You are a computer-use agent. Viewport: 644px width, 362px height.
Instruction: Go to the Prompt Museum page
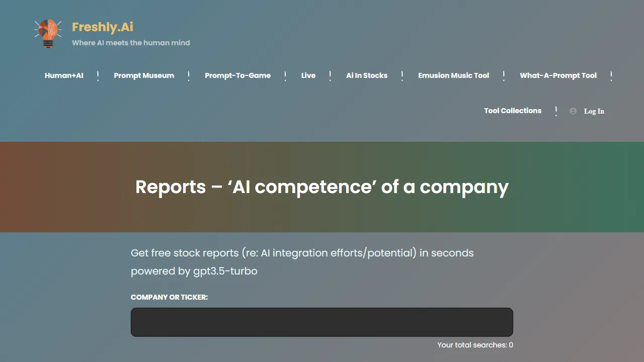click(x=144, y=75)
